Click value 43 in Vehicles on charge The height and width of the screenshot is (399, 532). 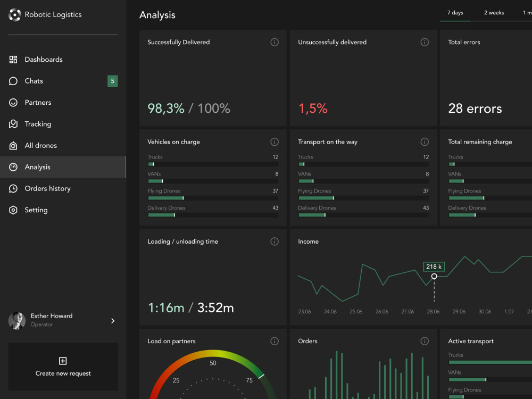[275, 207]
